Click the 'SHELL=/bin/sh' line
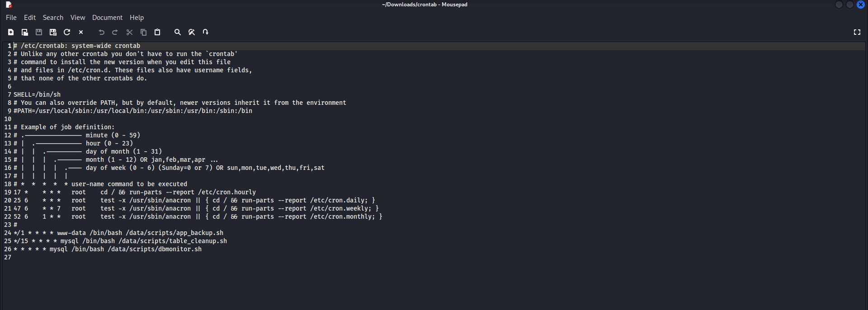 (37, 94)
